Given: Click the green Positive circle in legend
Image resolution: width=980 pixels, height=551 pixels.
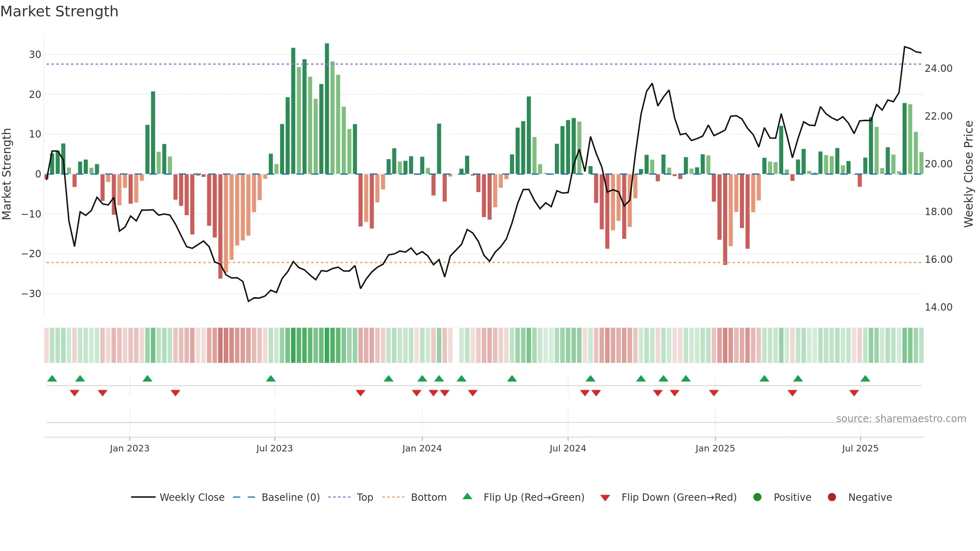Looking at the screenshot, I should pyautogui.click(x=757, y=497).
